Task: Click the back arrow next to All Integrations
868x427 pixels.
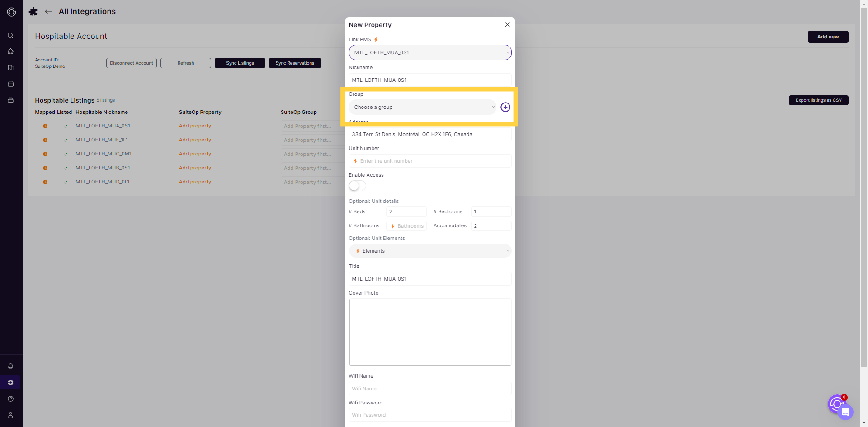Action: tap(48, 11)
